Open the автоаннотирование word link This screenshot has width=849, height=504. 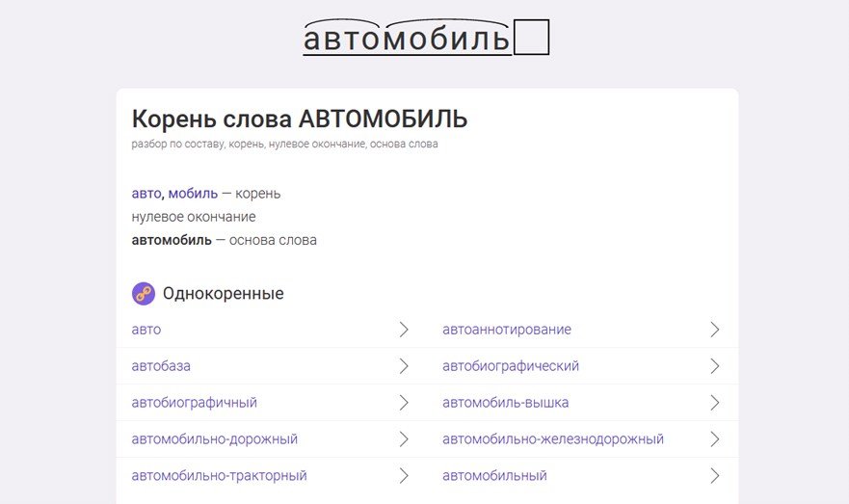[x=507, y=330]
